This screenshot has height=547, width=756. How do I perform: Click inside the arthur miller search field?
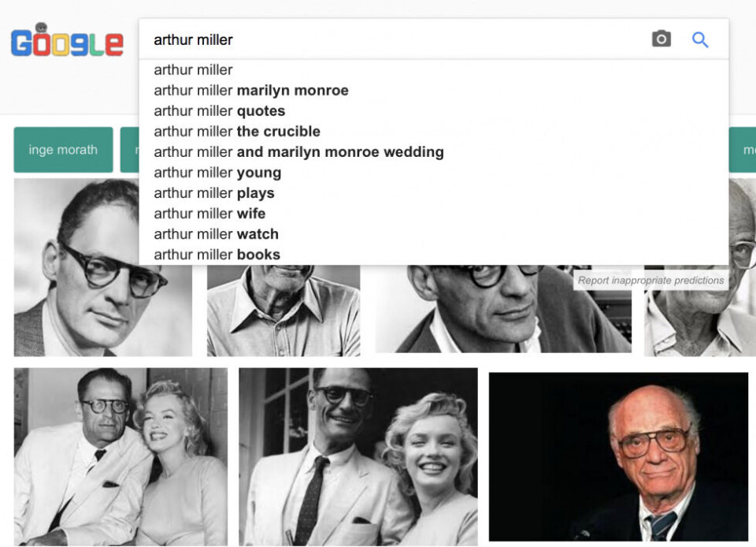tap(395, 39)
